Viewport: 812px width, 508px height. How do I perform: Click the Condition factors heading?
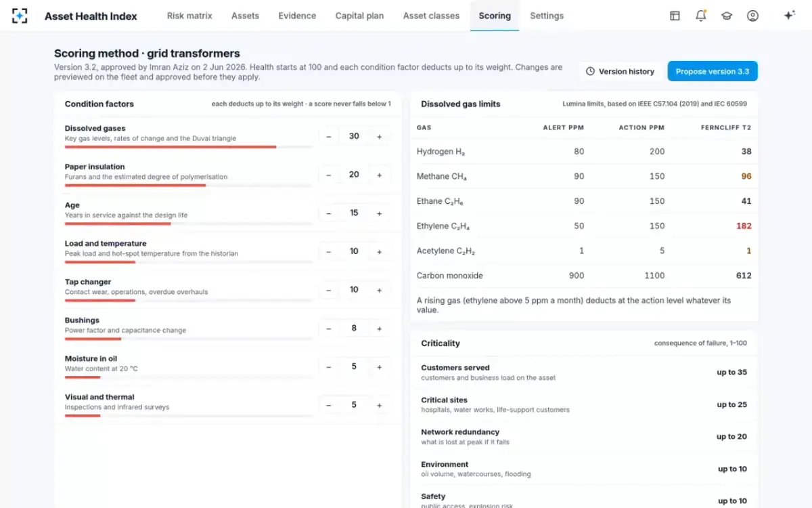tap(99, 104)
